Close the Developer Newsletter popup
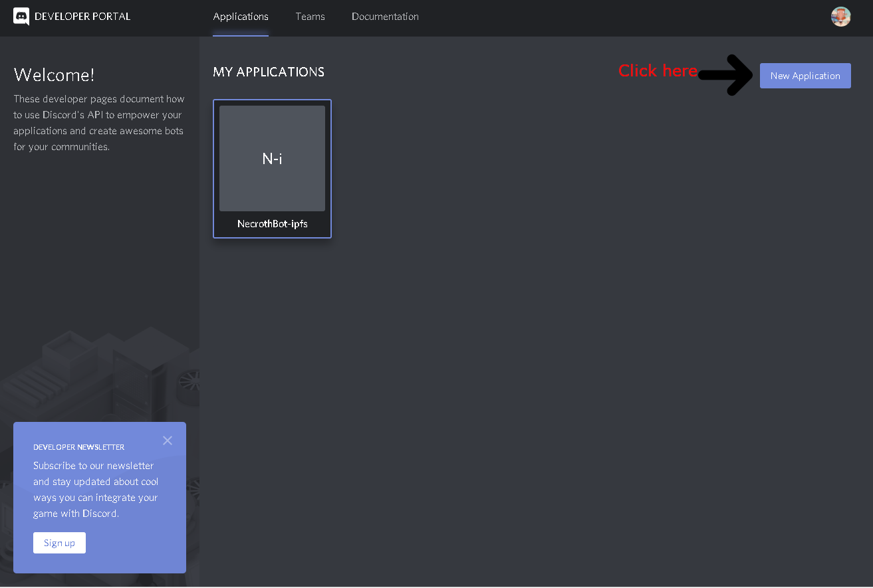Viewport: 873px width, 588px height. pos(168,441)
